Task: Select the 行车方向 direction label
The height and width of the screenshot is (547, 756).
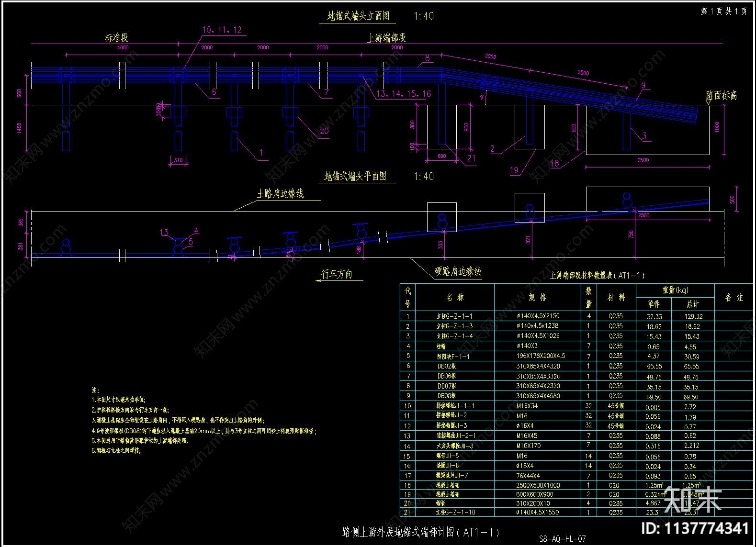Action: [337, 274]
